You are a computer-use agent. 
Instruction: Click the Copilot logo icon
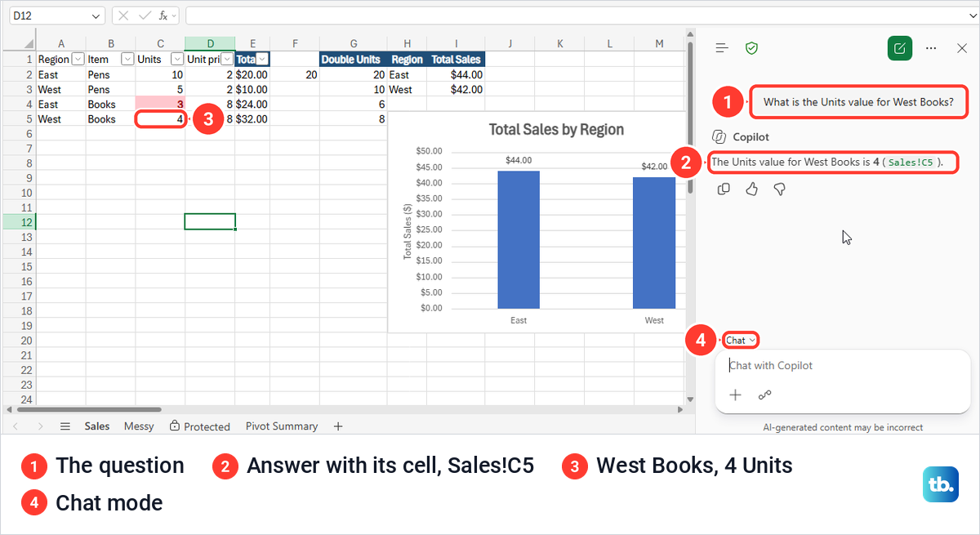tap(719, 137)
